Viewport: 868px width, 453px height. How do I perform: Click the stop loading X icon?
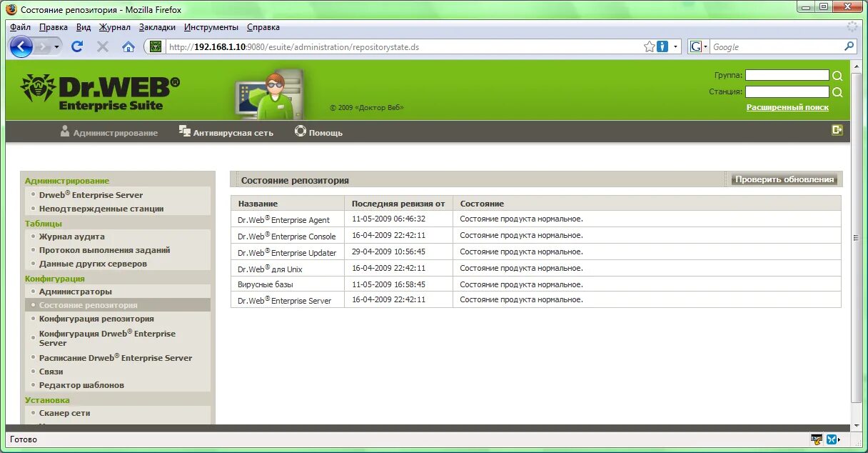click(x=103, y=46)
